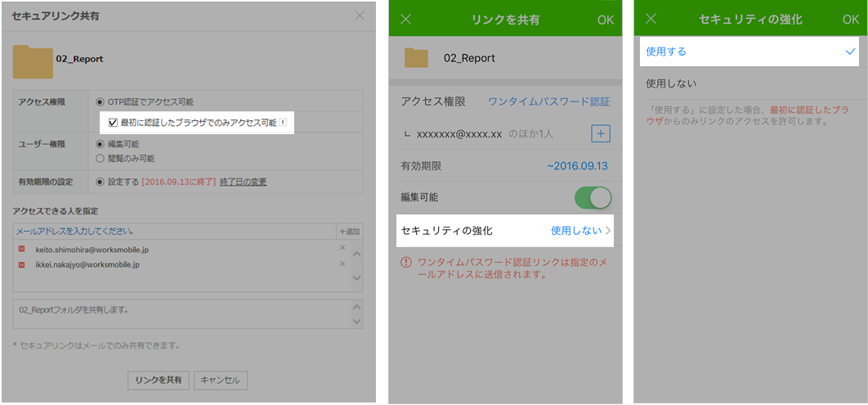Tap OK on the セキュリティの強化 screen
868x405 pixels.
point(851,20)
